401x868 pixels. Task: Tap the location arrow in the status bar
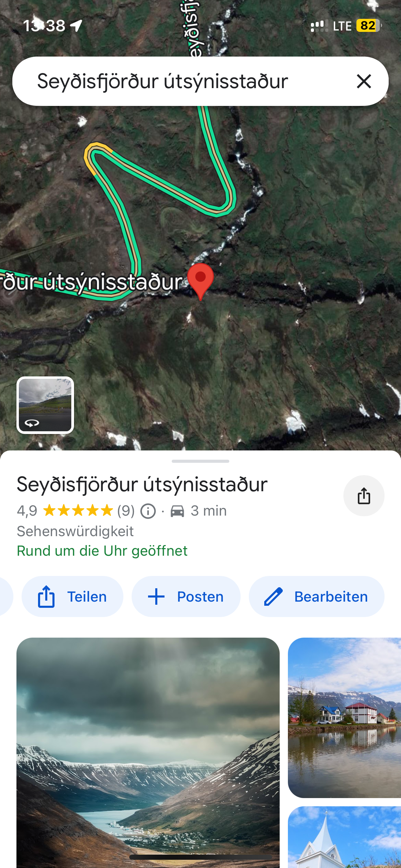point(76,25)
